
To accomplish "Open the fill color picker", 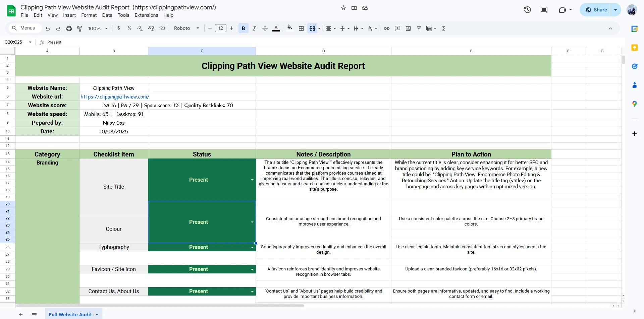I will (290, 28).
